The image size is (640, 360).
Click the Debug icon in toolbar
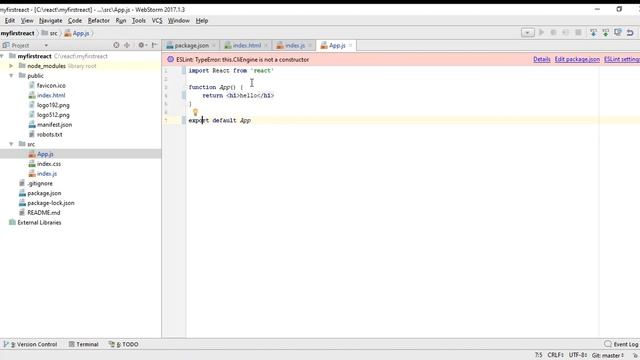click(553, 32)
